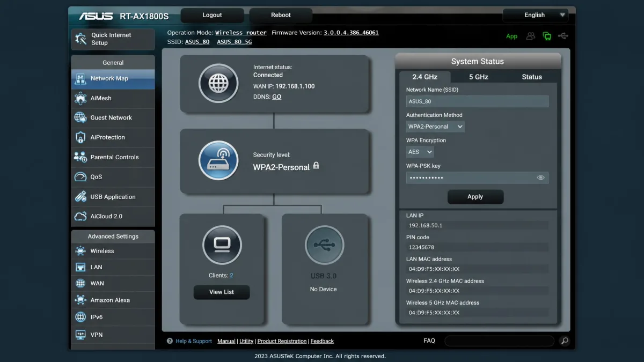
Task: Click the LAN MAC address value
Action: point(434,269)
